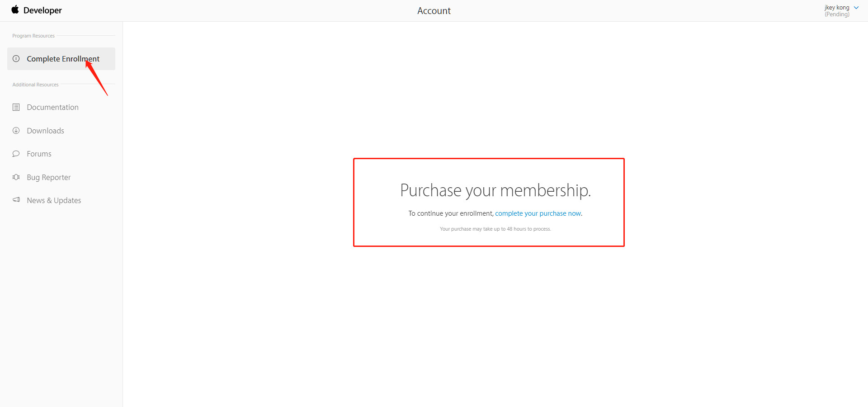
Task: Click the Purchase your membership heading
Action: click(x=495, y=190)
